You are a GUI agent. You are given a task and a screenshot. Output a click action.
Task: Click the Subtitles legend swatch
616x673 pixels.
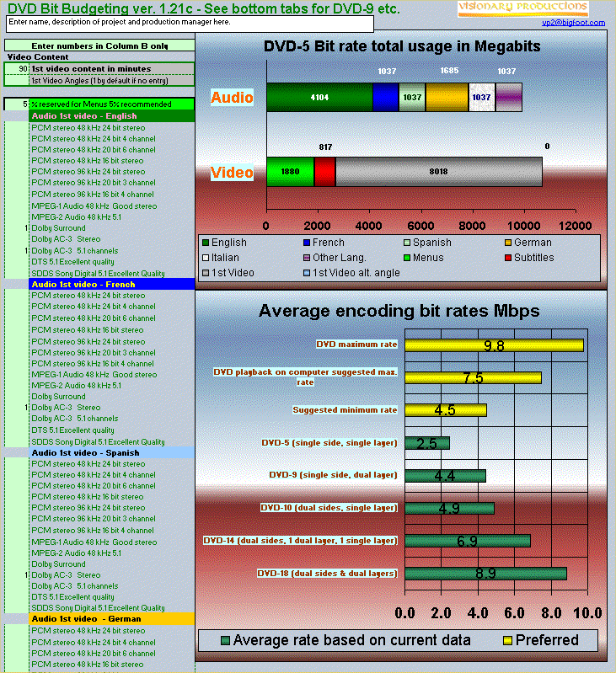(508, 258)
